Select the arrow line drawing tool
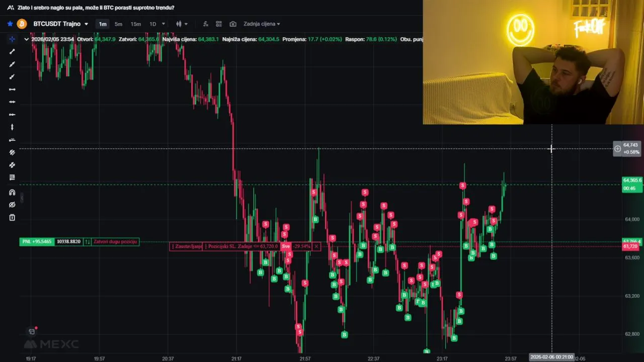The image size is (644, 362). pyautogui.click(x=12, y=77)
